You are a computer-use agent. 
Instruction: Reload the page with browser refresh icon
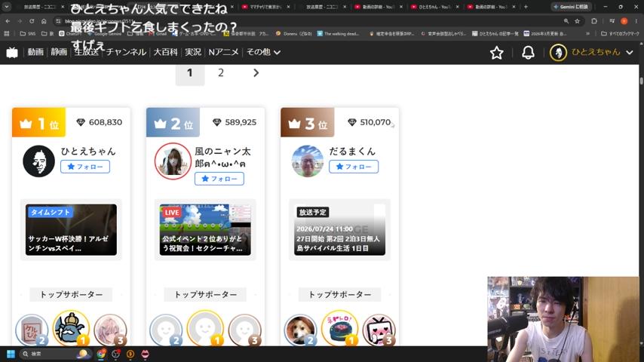(x=32, y=21)
